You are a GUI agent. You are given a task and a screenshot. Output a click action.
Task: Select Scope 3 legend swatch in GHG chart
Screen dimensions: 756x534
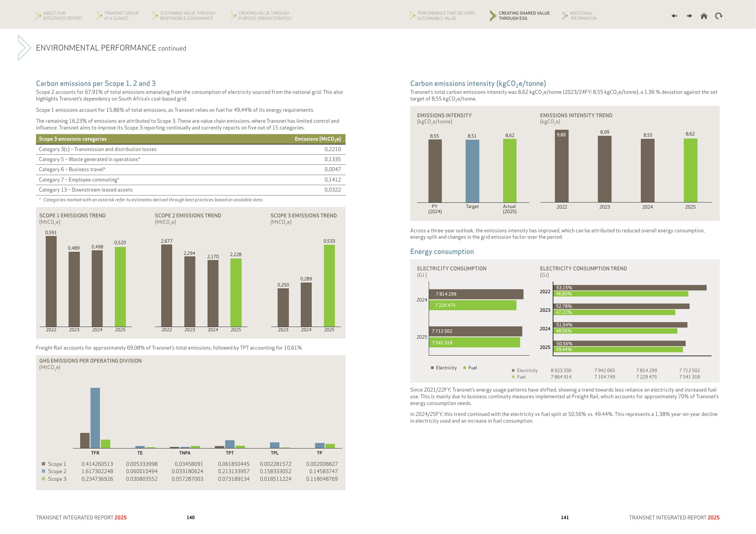(x=44, y=478)
